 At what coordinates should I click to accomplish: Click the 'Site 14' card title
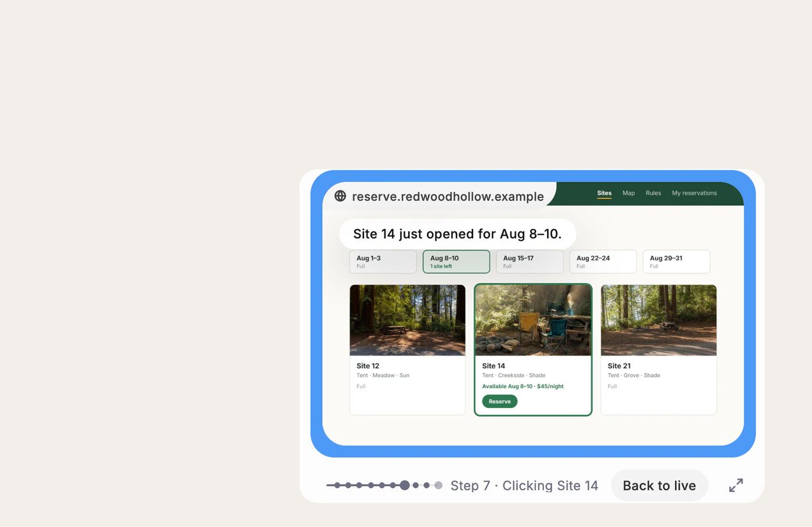coord(494,366)
